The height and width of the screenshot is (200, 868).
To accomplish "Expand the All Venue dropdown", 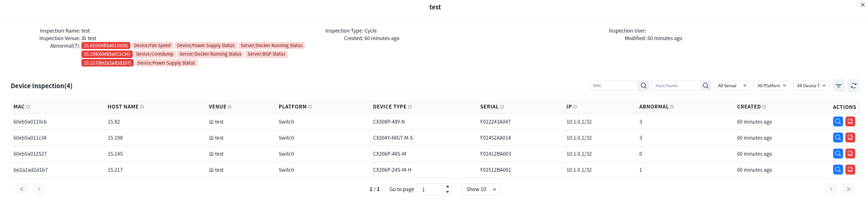I will (x=732, y=86).
